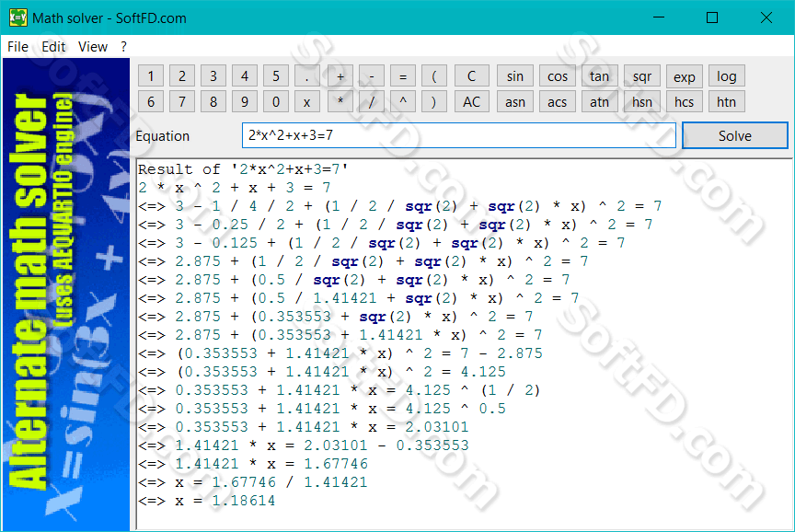The height and width of the screenshot is (532, 795).
Task: Click the 'Result of' header line
Action: (x=243, y=169)
